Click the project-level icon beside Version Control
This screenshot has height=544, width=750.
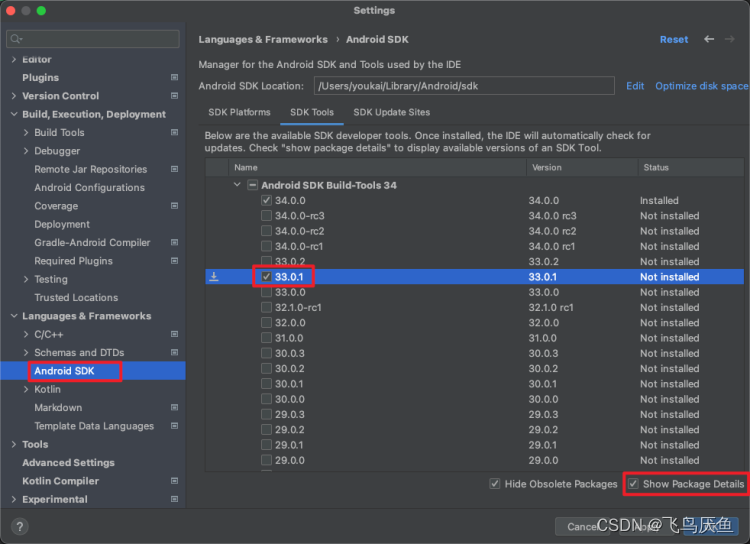click(175, 96)
